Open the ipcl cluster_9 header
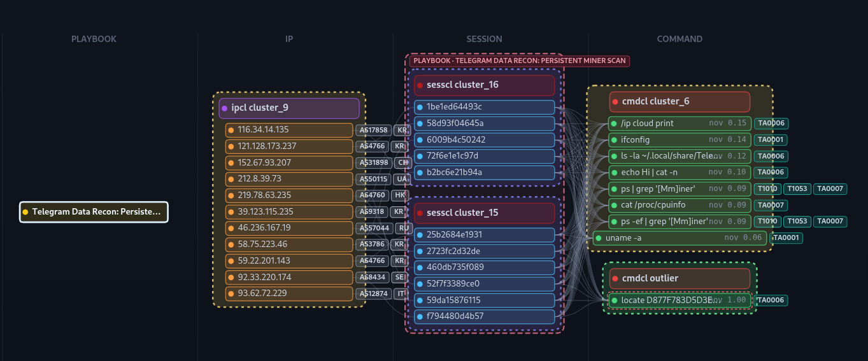868x361 pixels. pyautogui.click(x=289, y=108)
